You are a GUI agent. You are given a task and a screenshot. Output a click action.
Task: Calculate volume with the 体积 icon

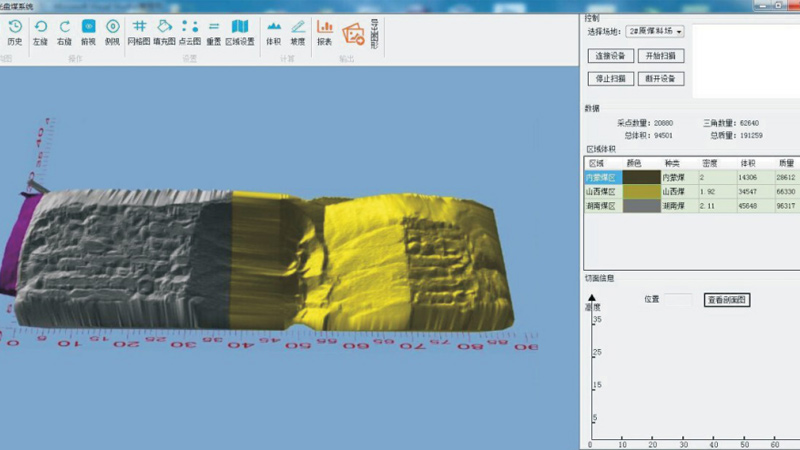tap(273, 32)
